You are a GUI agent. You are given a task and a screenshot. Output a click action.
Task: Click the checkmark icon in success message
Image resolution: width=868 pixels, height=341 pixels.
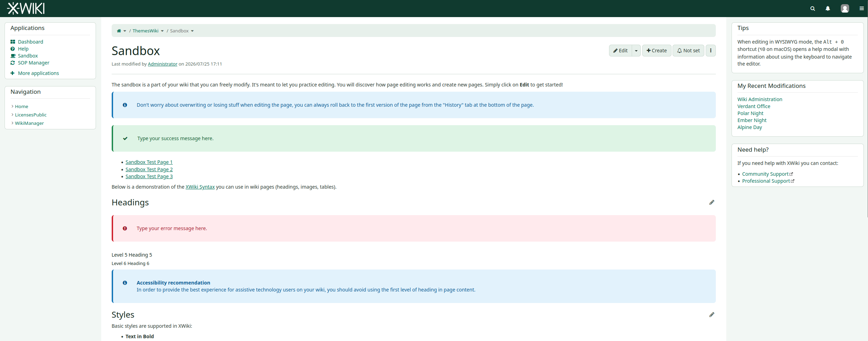[x=125, y=138]
